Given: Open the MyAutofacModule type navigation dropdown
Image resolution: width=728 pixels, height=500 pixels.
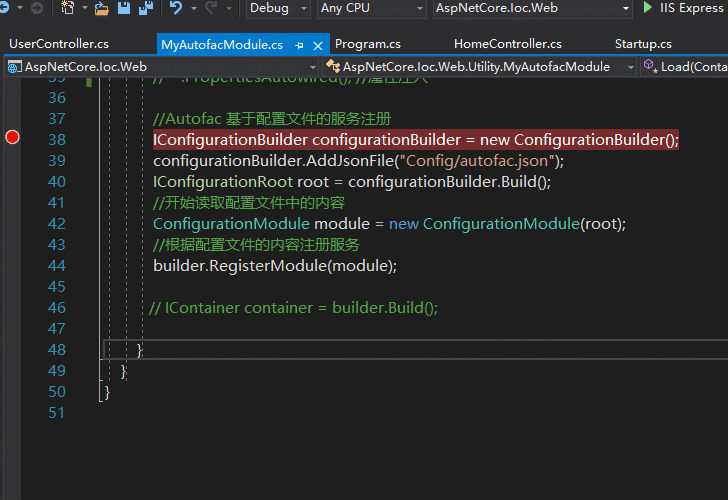Looking at the screenshot, I should coord(480,67).
